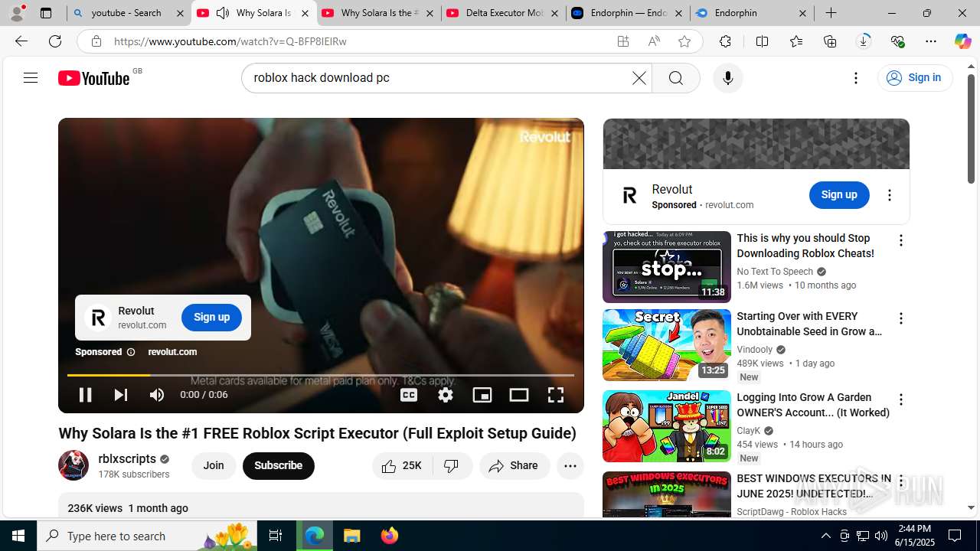Enter full screen video

pos(556,395)
